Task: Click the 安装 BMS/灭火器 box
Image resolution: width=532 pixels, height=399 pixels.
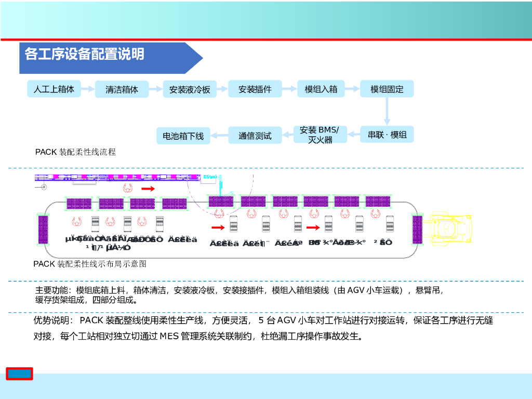Action: point(320,135)
